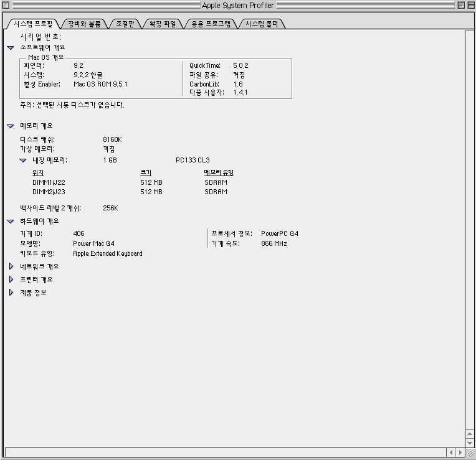
Task: Click the horizontal scrollbar right arrow
Action: tap(461, 453)
